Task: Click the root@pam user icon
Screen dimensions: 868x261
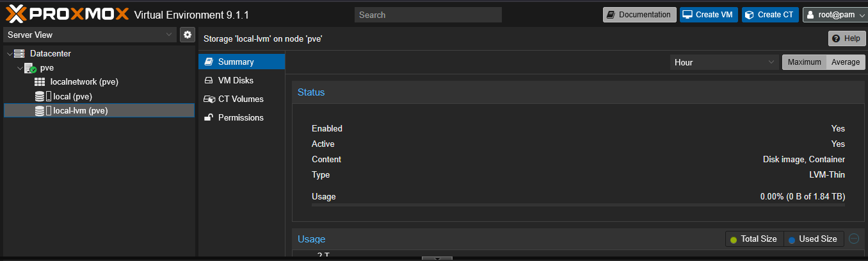Action: coord(810,15)
